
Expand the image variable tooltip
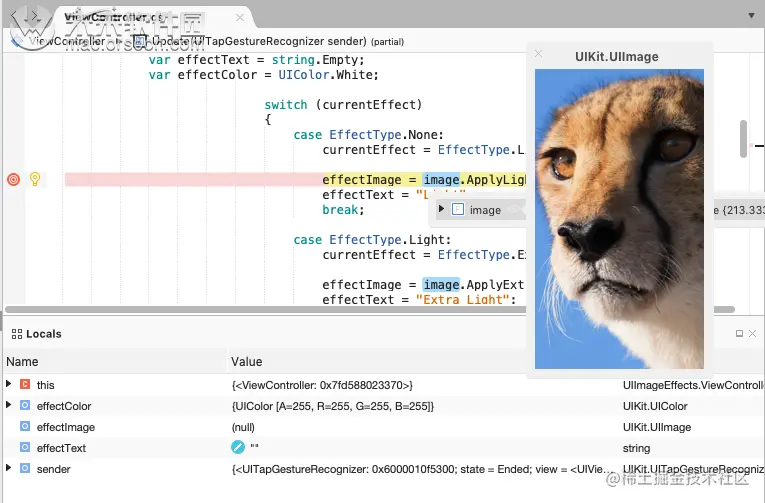(441, 209)
